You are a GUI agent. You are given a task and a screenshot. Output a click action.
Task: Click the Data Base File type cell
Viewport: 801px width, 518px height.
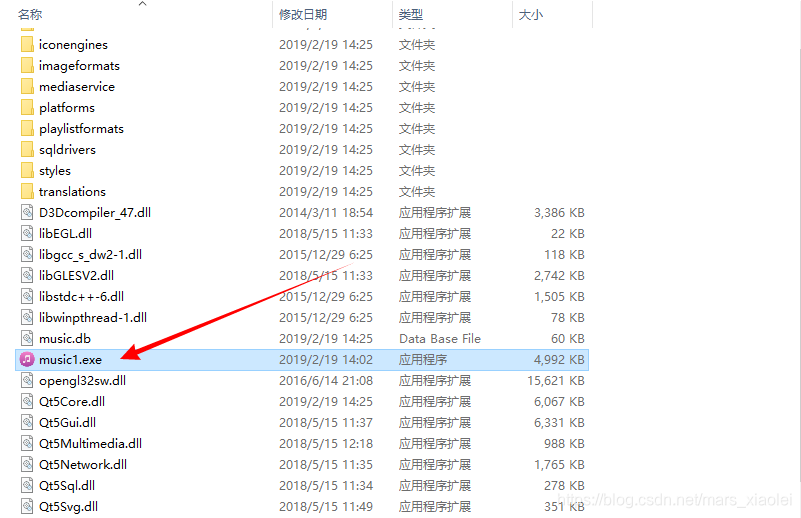coord(440,339)
